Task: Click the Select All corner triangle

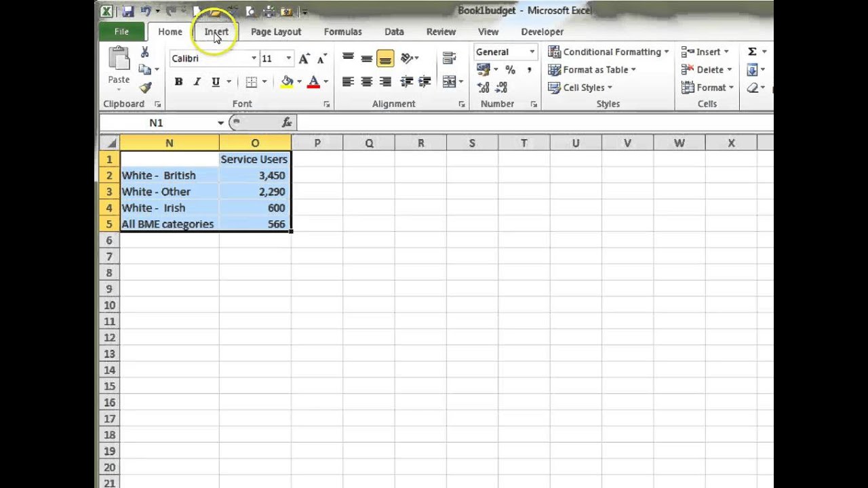Action: pyautogui.click(x=109, y=143)
